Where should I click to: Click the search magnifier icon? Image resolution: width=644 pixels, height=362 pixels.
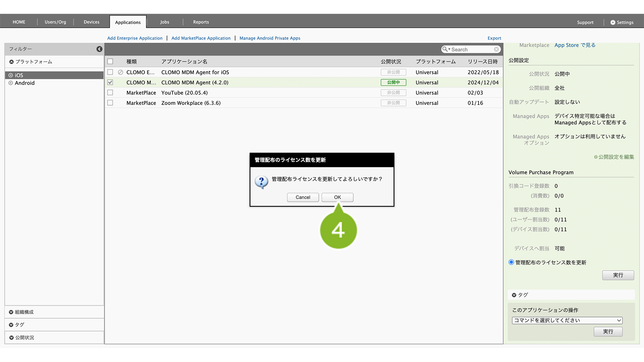coord(445,49)
